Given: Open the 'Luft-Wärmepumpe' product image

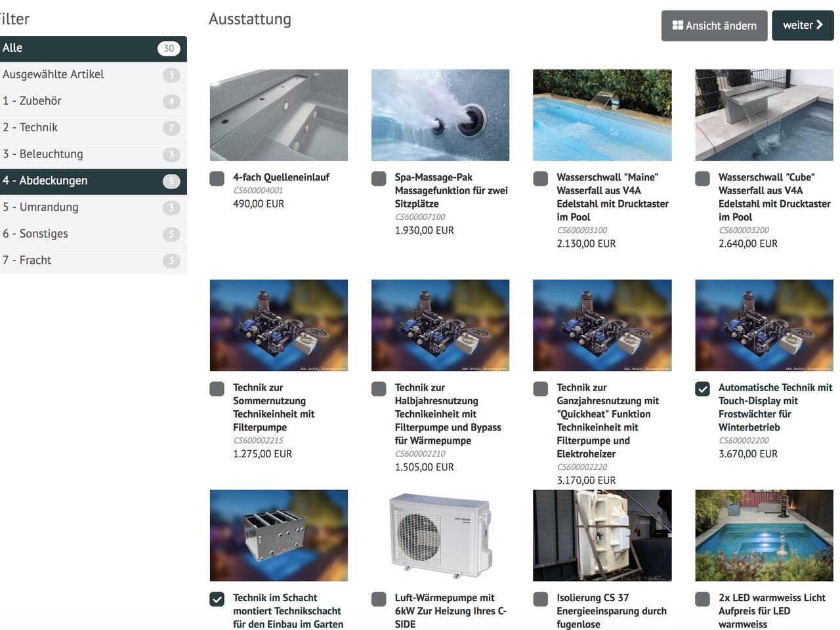Looking at the screenshot, I should click(x=440, y=535).
